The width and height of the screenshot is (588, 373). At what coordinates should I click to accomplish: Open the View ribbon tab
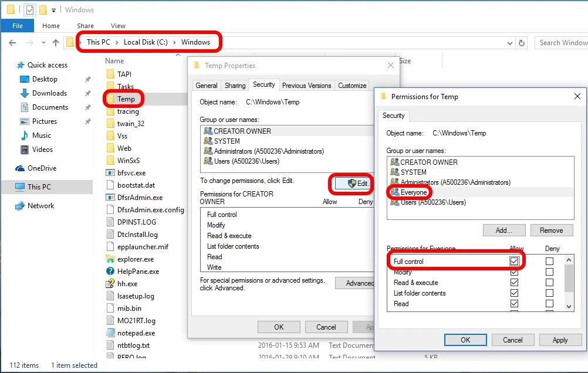click(x=118, y=26)
